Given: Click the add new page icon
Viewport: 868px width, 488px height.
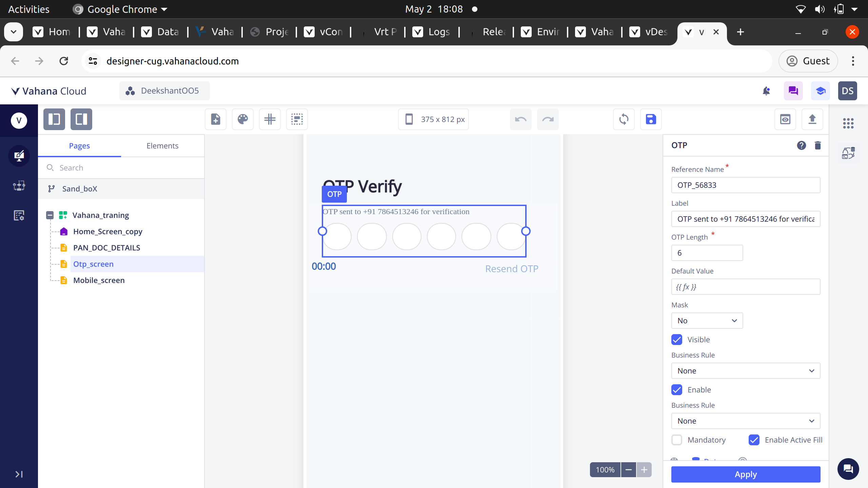Looking at the screenshot, I should (216, 119).
